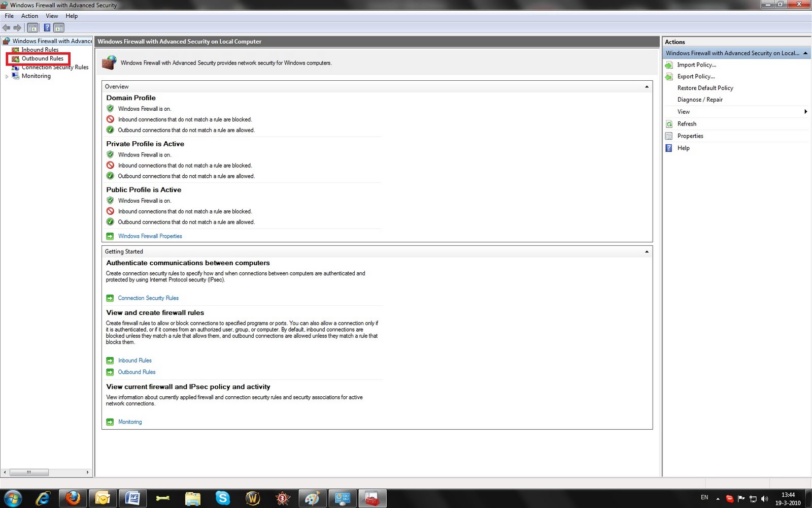
Task: Open the Action menu
Action: [29, 16]
